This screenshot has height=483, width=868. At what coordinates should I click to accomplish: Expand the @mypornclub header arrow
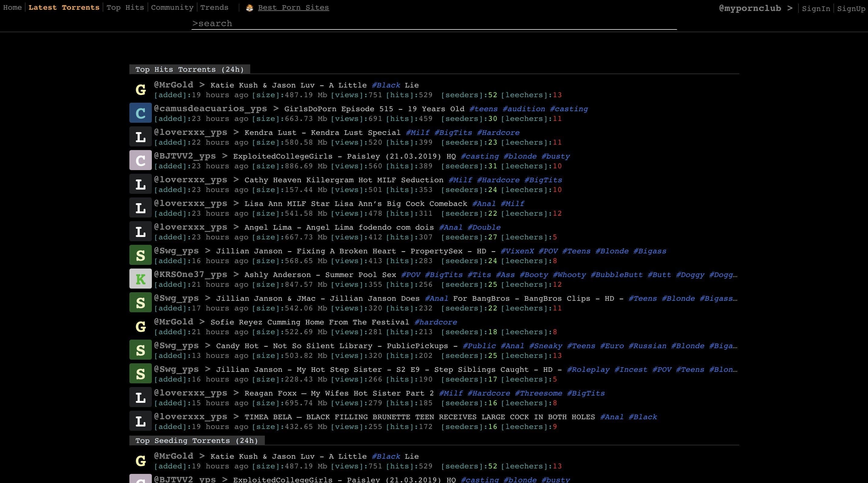(790, 9)
